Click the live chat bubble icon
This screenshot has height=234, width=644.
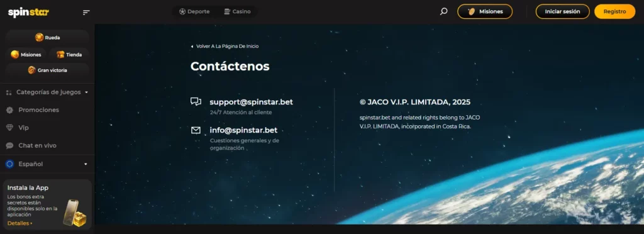(9, 146)
